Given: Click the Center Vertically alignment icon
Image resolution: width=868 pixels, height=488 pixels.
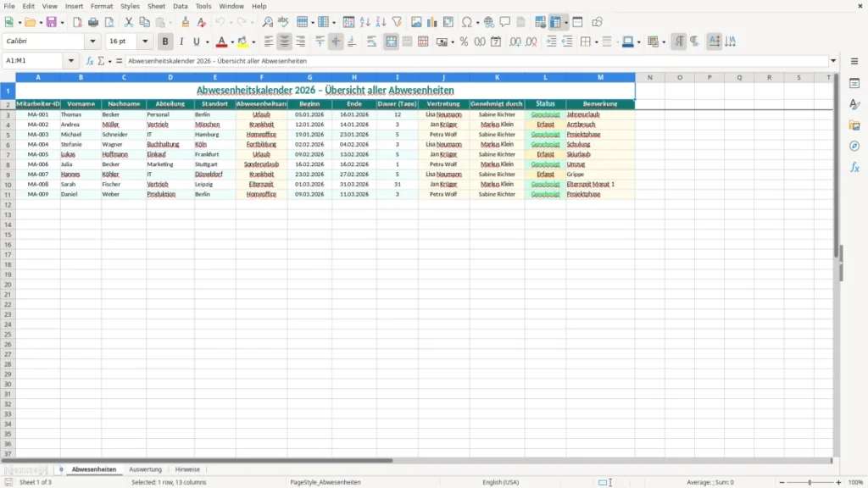Looking at the screenshot, I should 336,42.
